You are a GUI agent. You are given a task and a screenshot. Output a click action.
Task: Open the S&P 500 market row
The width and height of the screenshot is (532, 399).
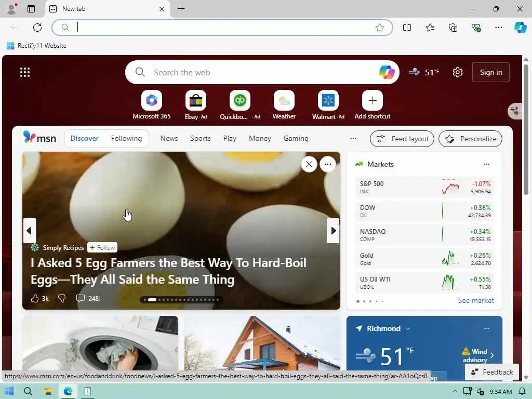[424, 187]
